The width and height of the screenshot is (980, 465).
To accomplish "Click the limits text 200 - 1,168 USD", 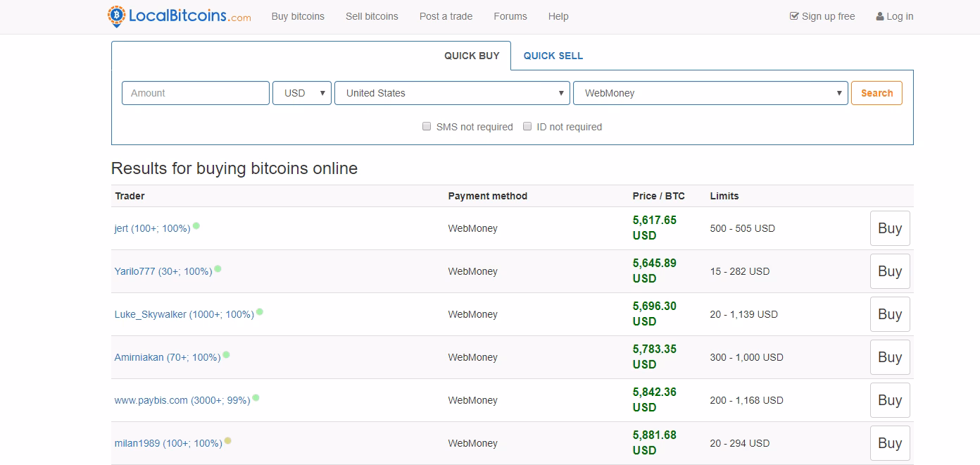I will point(747,400).
